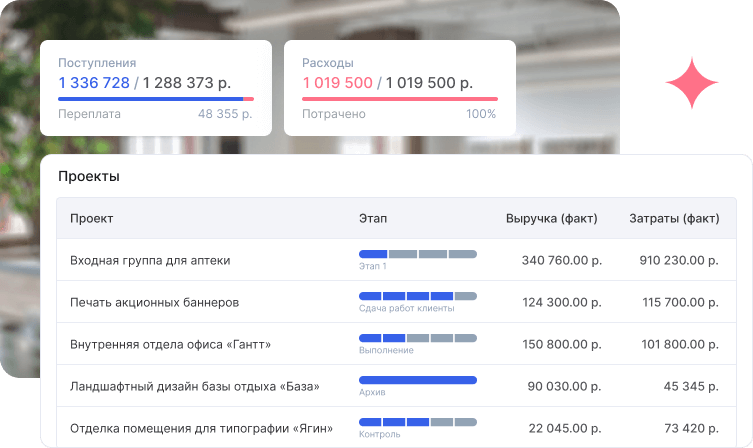Screen dimensions: 753x448
Task: Open project Входная группа для аптеки
Action: pyautogui.click(x=150, y=260)
